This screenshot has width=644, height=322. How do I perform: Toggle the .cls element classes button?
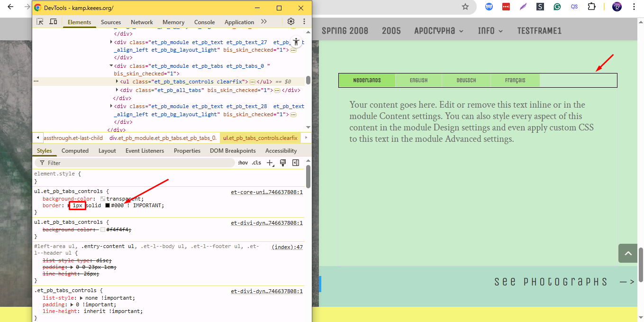pos(256,163)
